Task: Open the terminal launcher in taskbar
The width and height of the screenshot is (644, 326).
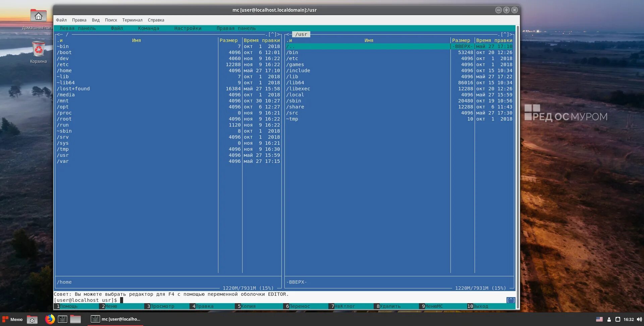Action: coord(62,319)
